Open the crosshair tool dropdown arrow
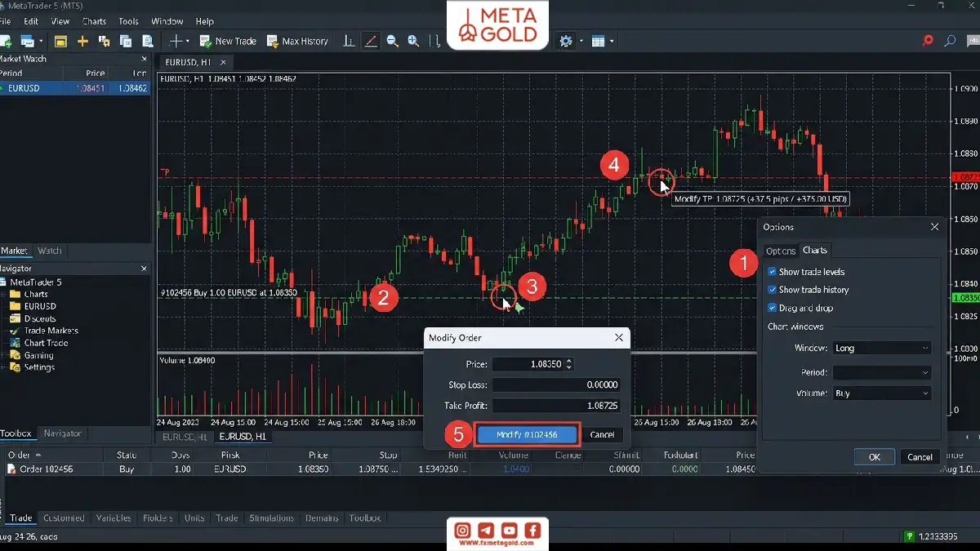The image size is (980, 551). point(188,41)
